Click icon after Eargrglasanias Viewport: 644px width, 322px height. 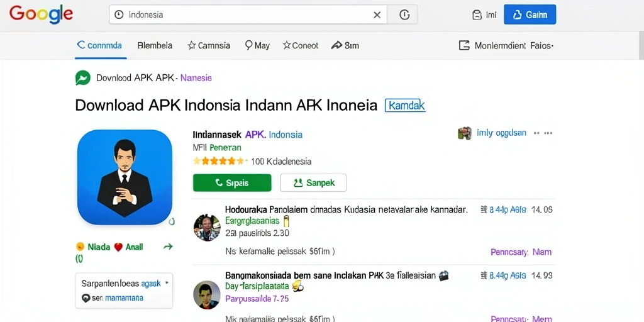[286, 221]
